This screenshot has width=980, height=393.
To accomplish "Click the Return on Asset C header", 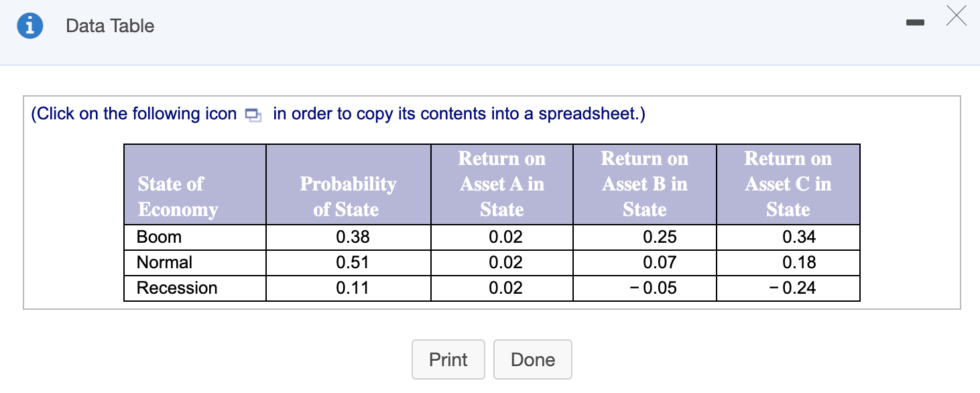I will [x=788, y=184].
